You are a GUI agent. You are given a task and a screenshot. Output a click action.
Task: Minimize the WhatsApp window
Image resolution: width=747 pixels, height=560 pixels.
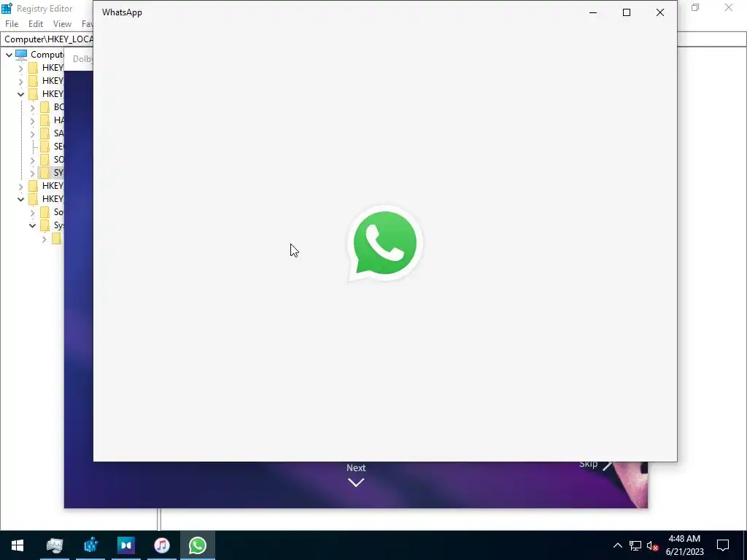click(x=593, y=12)
